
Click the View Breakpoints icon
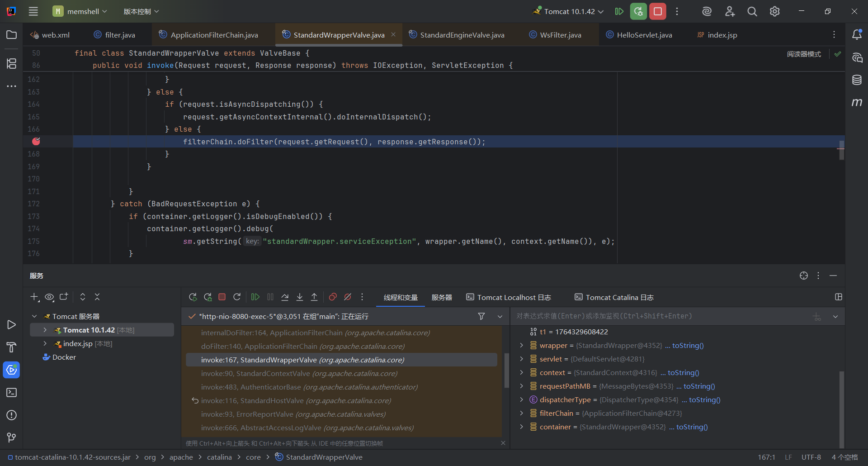333,297
